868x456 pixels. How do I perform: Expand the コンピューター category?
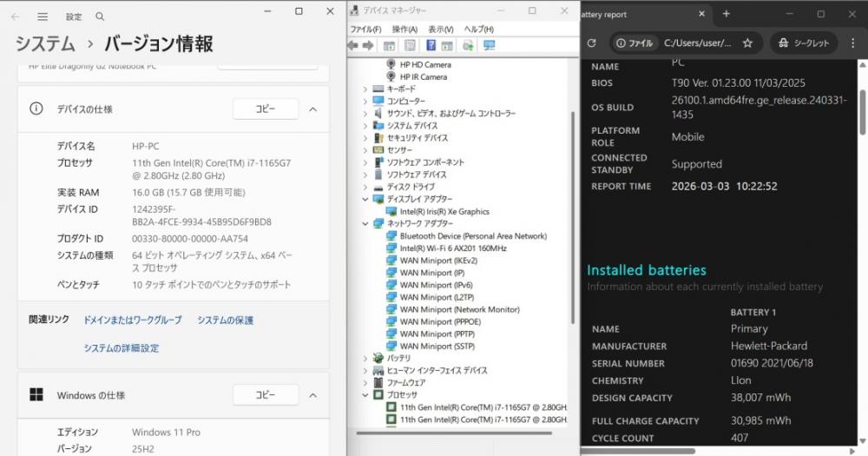click(x=365, y=101)
